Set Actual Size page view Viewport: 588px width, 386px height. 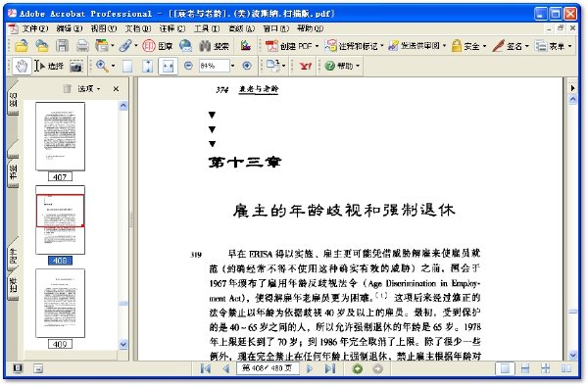coord(127,66)
